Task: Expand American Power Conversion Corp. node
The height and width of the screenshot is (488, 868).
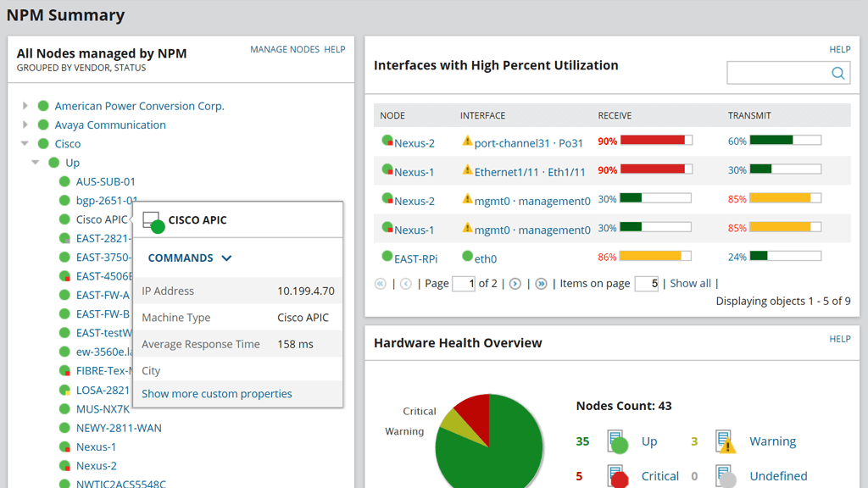Action: click(24, 105)
